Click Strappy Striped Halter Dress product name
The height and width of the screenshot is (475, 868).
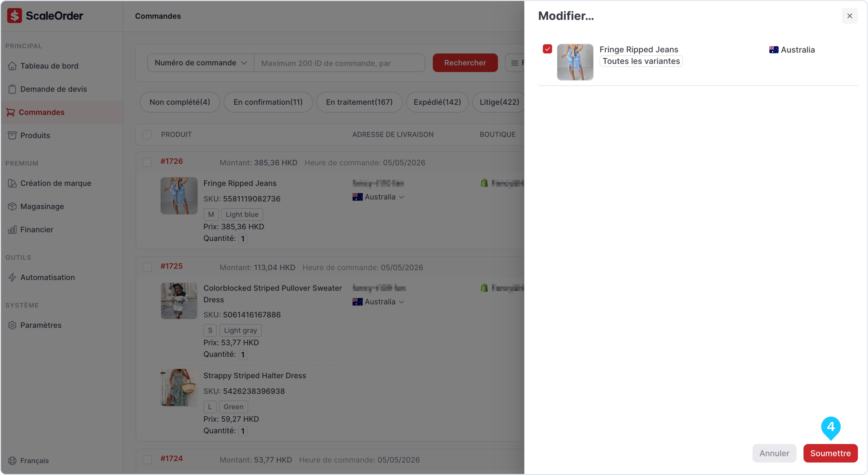[255, 376]
